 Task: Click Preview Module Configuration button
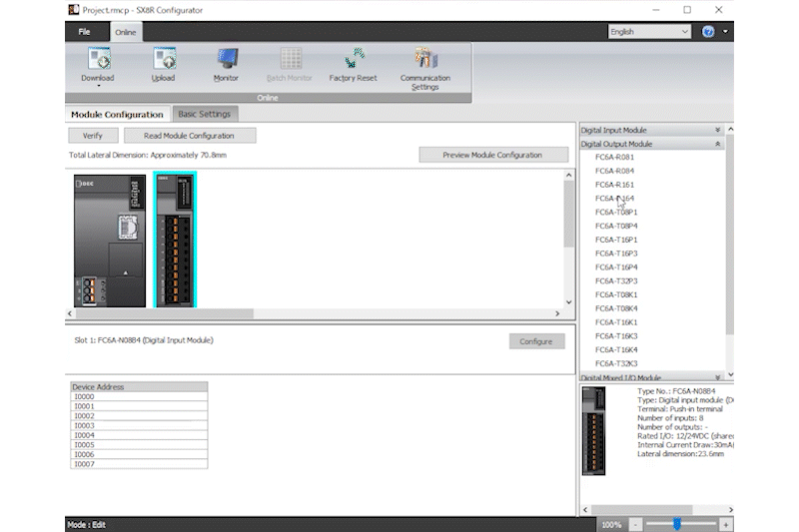pos(492,155)
